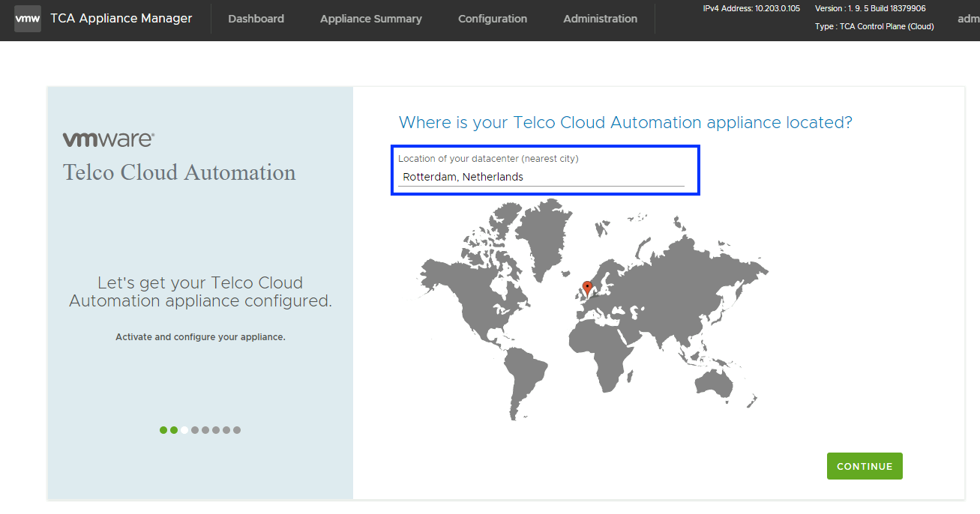Viewport: 980px width, 514px height.
Task: Click the white current-step progress dot
Action: tap(184, 430)
